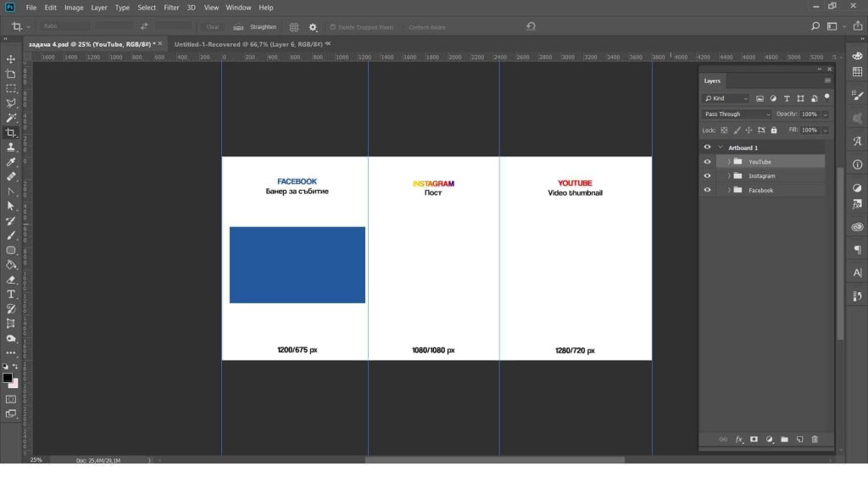Expand the Facebook layer group
This screenshot has height=488, width=868.
point(729,191)
